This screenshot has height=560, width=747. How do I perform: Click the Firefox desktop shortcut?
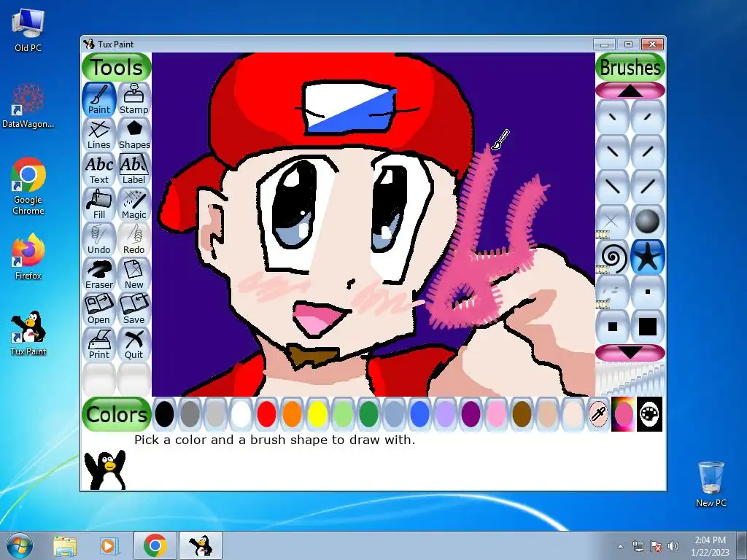[28, 257]
